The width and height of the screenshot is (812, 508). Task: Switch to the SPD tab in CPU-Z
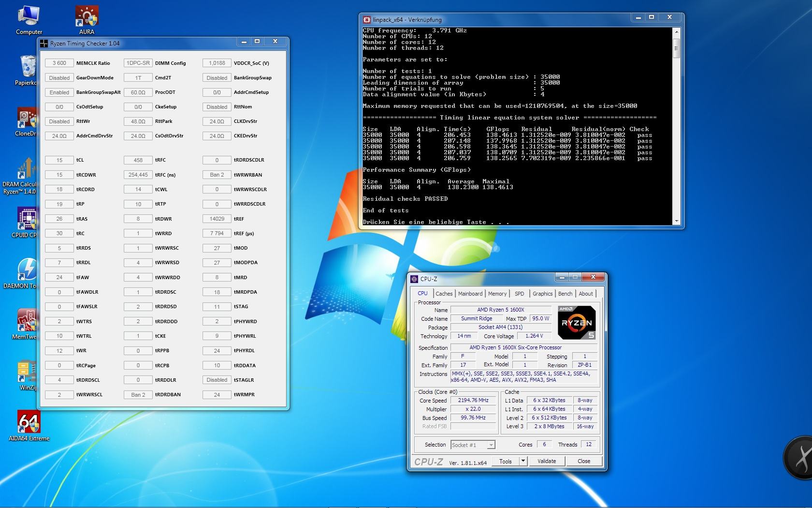coord(520,294)
